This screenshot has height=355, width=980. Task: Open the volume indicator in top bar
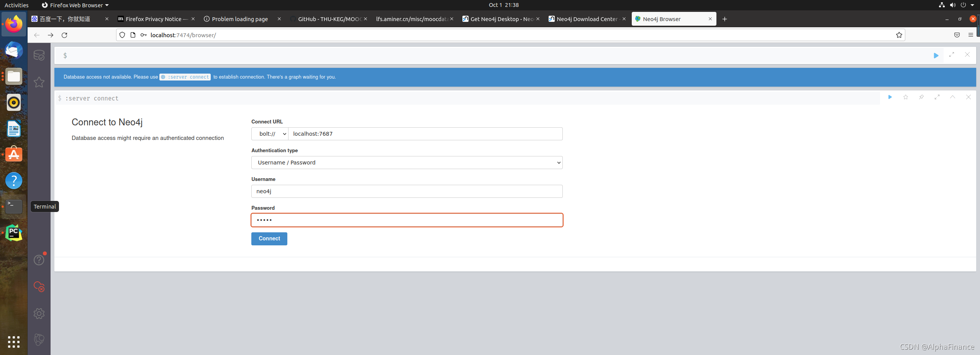click(x=952, y=5)
